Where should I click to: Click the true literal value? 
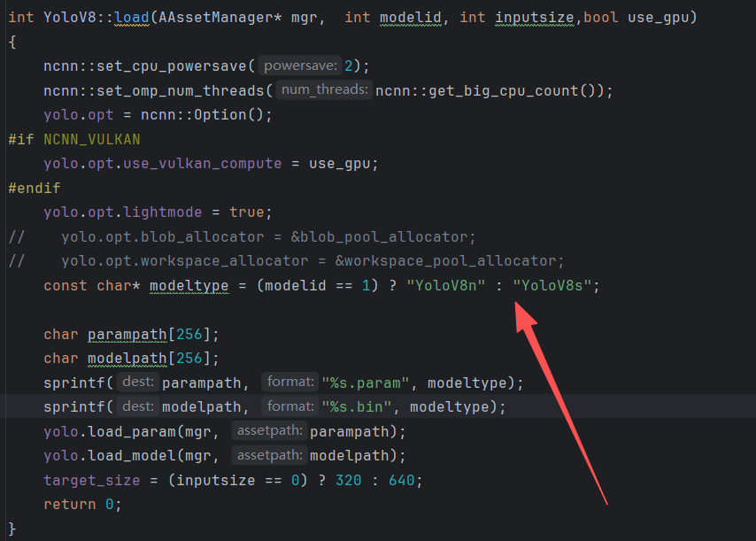(x=246, y=213)
